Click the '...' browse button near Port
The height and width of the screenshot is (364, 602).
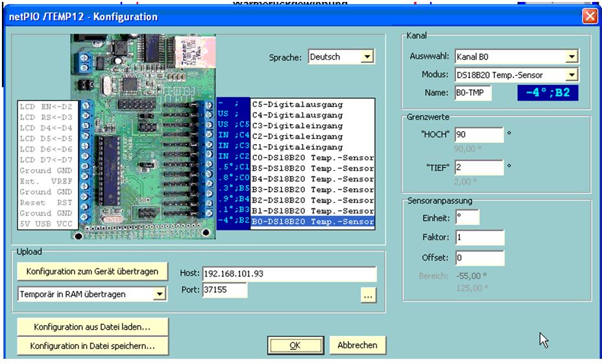tap(368, 296)
